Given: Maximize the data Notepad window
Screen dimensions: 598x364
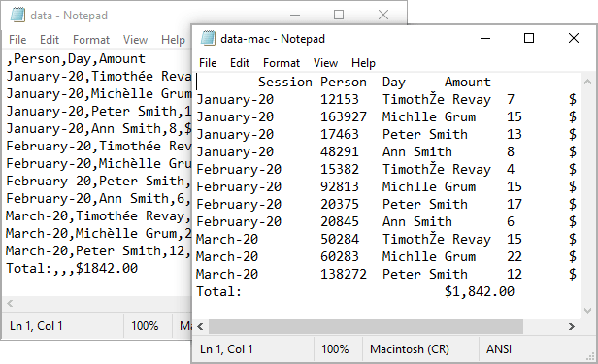Looking at the screenshot, I should [339, 15].
